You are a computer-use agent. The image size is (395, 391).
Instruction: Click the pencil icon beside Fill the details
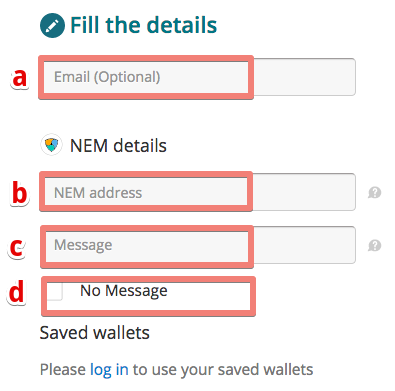click(52, 26)
